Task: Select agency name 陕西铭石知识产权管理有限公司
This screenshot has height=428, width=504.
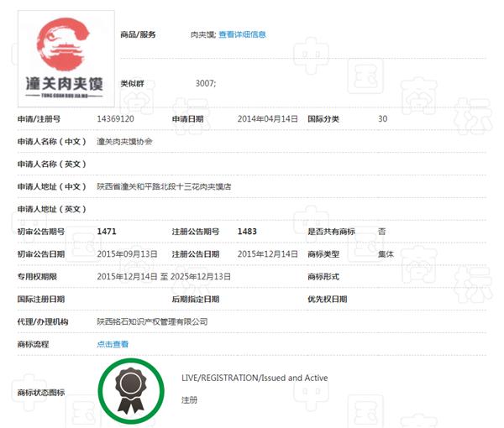Action: [x=152, y=321]
